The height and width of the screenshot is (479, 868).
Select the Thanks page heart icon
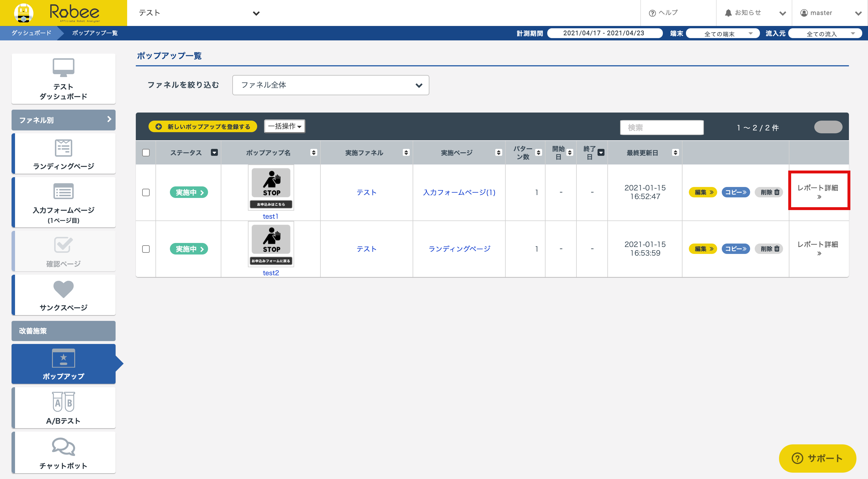click(x=63, y=289)
